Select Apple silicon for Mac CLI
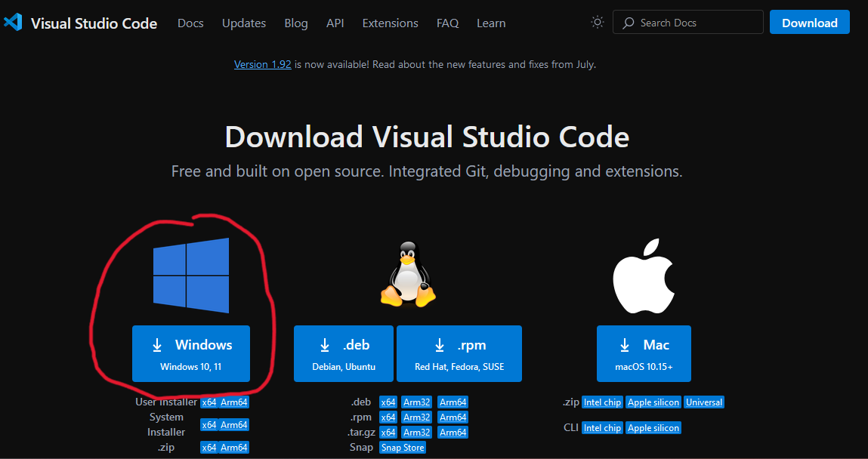The height and width of the screenshot is (459, 868). pos(653,427)
